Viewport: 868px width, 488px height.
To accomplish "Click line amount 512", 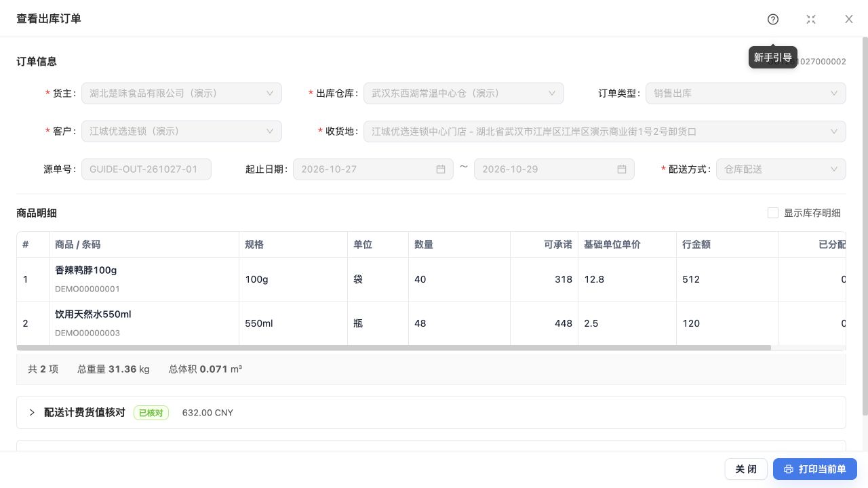I will coord(691,279).
